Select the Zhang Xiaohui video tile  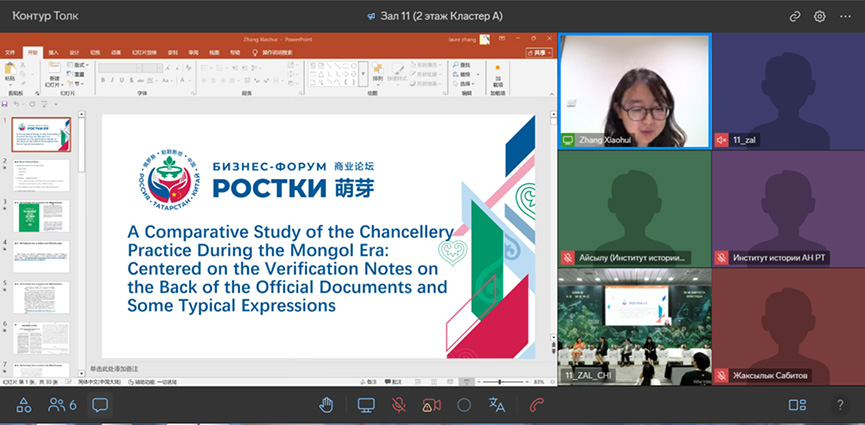pyautogui.click(x=634, y=92)
